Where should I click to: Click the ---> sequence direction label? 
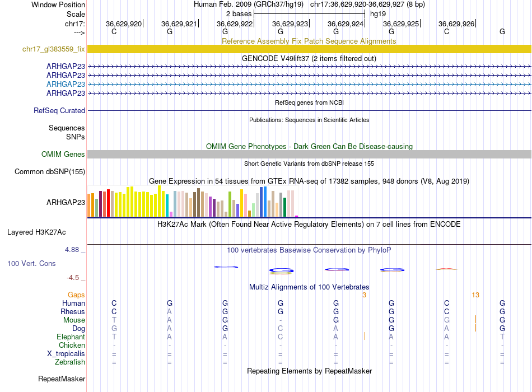[79, 32]
